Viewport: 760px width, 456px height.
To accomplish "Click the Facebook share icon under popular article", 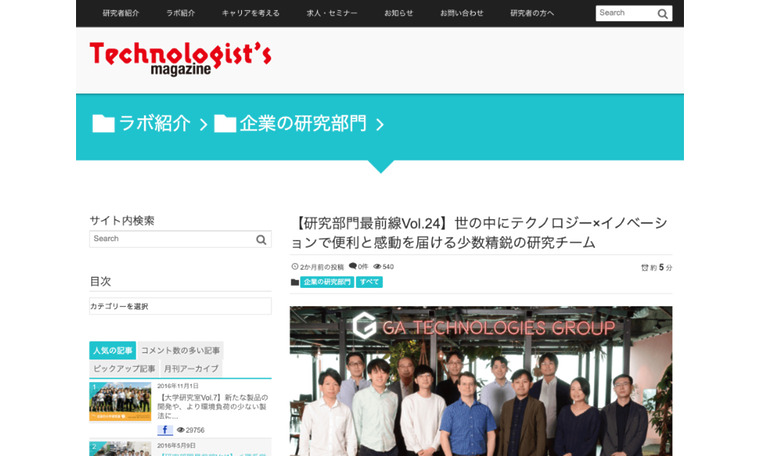I will point(165,430).
